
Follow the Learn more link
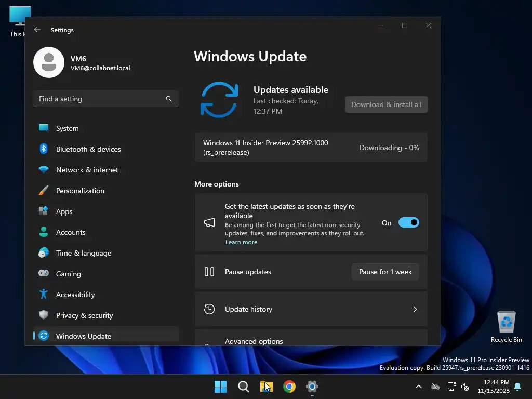click(x=241, y=242)
